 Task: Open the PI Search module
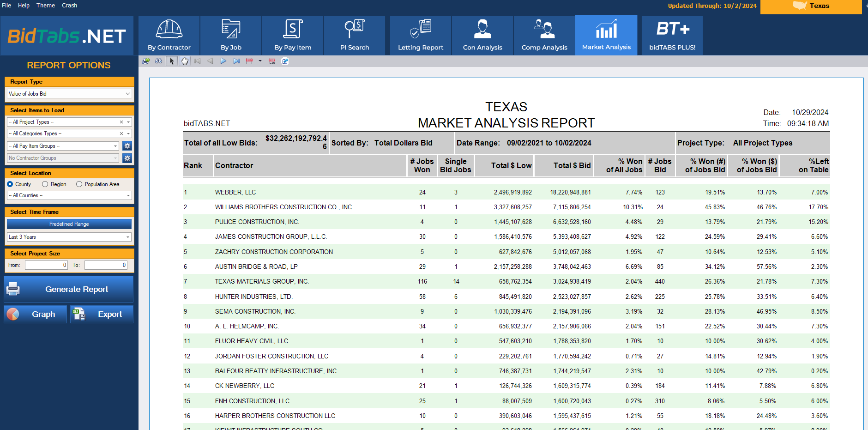(355, 36)
